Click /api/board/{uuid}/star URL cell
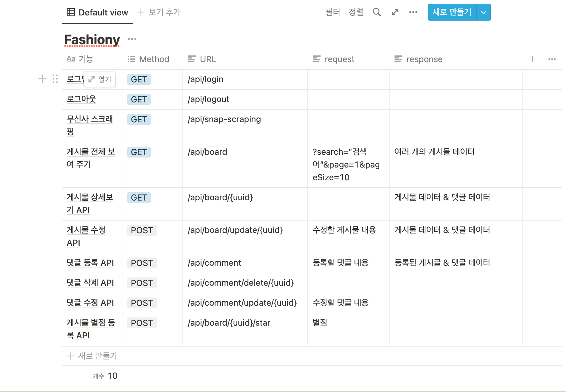 point(245,329)
